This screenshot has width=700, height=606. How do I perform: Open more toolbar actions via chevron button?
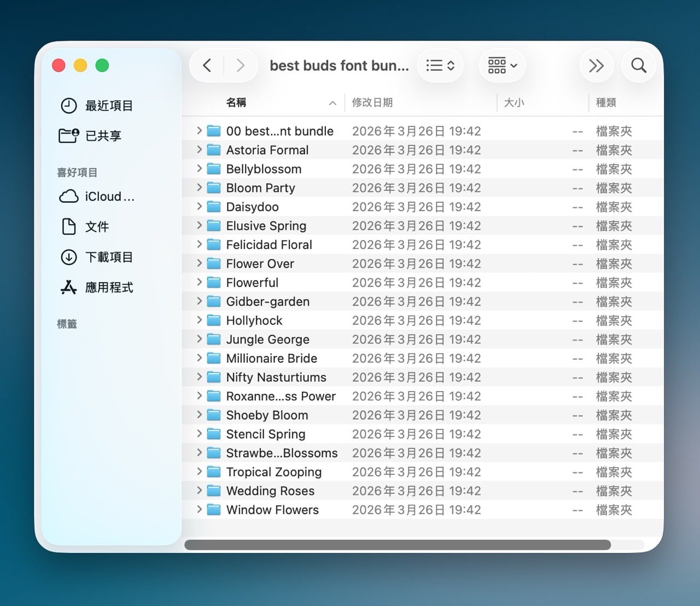point(596,65)
